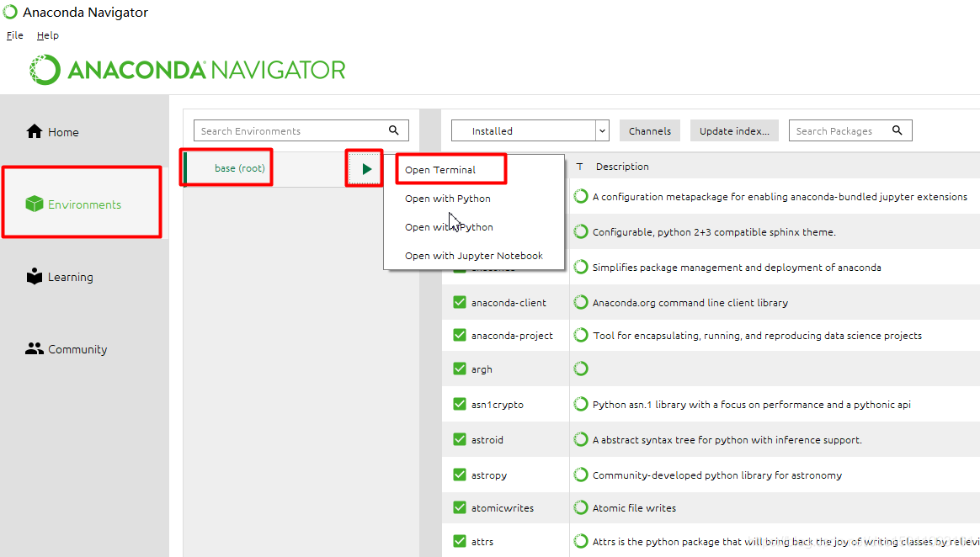Select the atomicwrites package name
This screenshot has height=557, width=980.
click(x=503, y=508)
